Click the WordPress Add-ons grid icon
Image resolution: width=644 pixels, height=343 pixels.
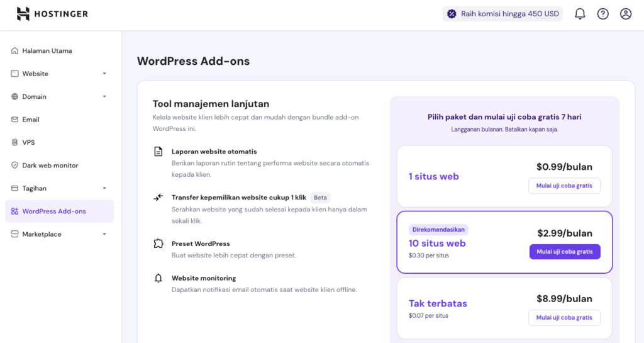15,211
